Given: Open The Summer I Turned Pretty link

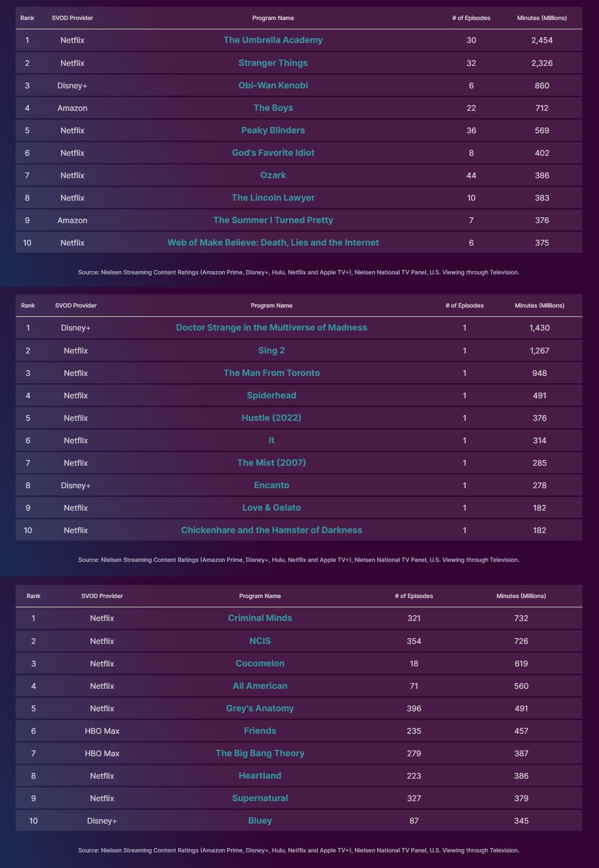Looking at the screenshot, I should 273,220.
